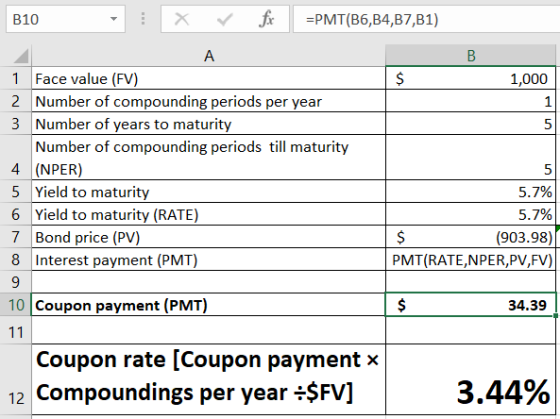This screenshot has height=419, width=560.
Task: Select 'Coupon payment (PMT)' cell
Action: point(209,305)
